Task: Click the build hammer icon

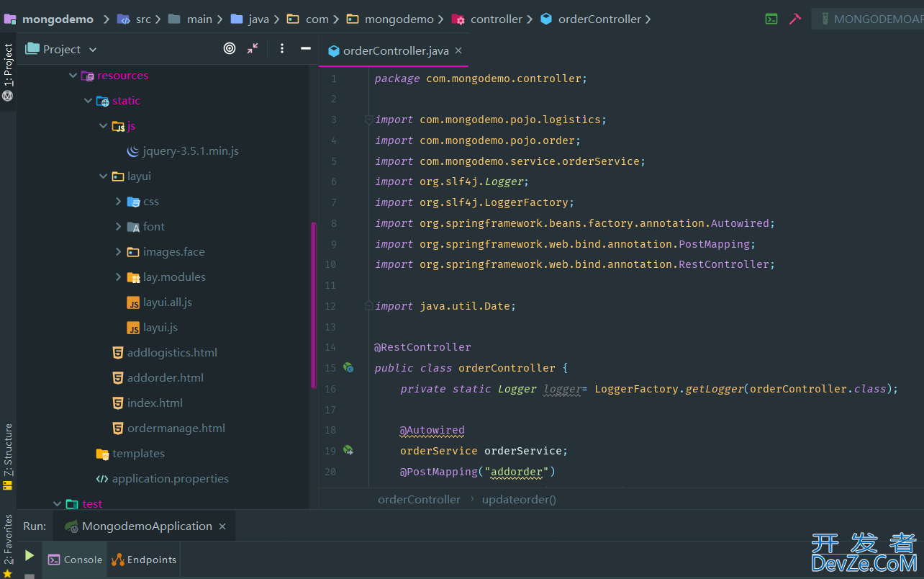Action: point(795,19)
